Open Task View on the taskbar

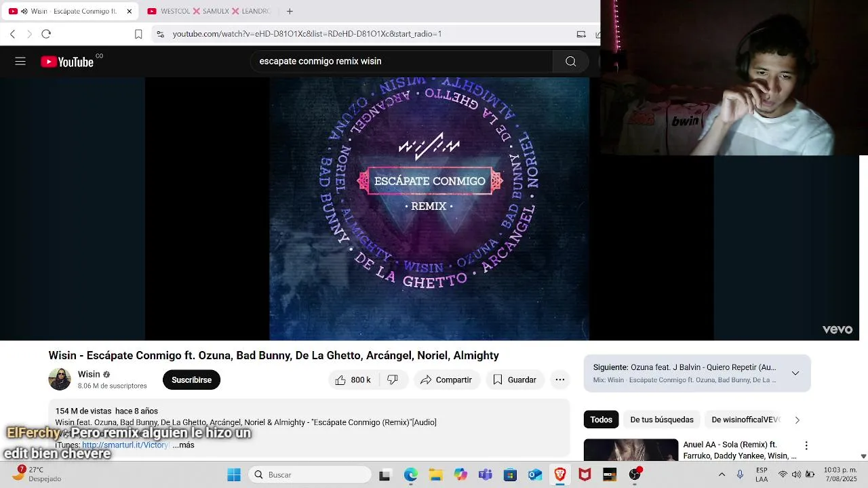(x=384, y=474)
